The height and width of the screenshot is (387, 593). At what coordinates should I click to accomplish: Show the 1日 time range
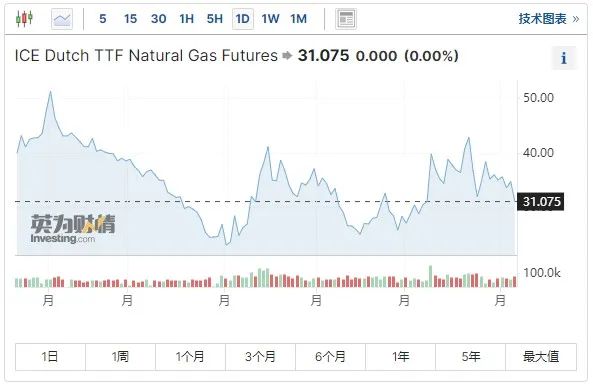[x=50, y=357]
